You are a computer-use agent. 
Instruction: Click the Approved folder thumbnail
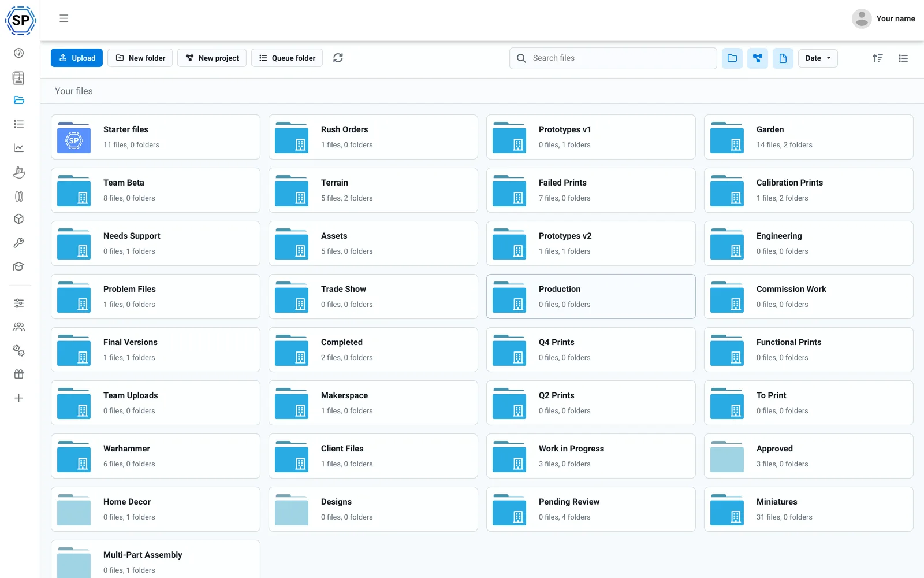727,457
